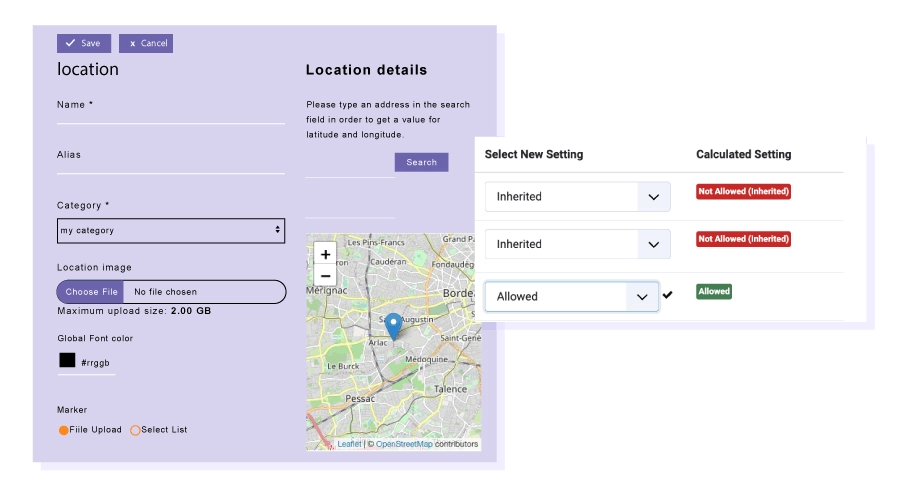Click the Mérignac label on the map
The width and height of the screenshot is (920, 500).
click(x=327, y=290)
